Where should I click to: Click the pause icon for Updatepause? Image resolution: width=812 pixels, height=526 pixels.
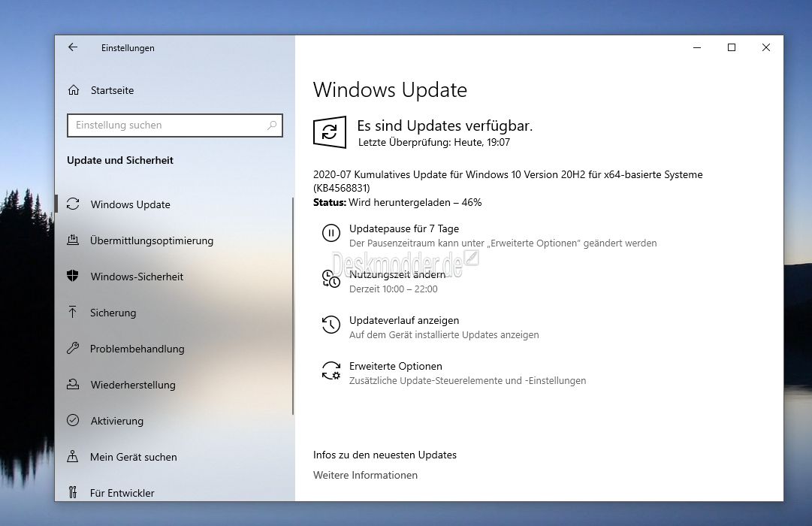pos(331,233)
